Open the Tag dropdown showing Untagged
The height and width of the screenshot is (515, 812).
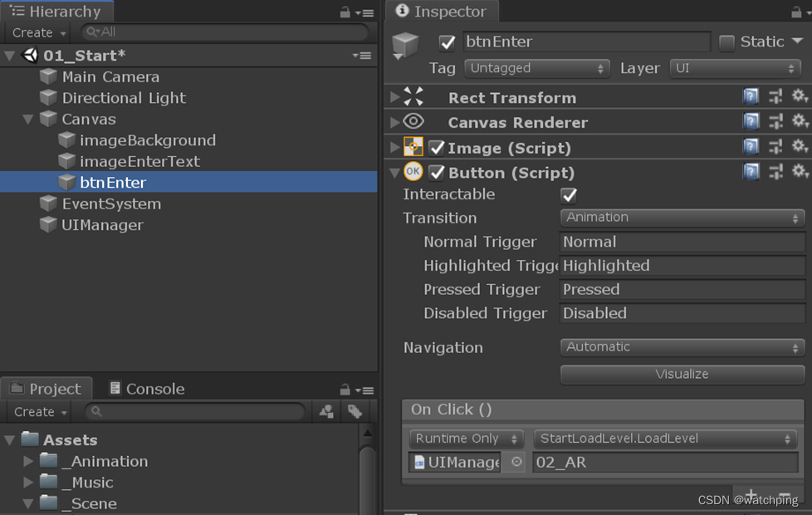(536, 68)
